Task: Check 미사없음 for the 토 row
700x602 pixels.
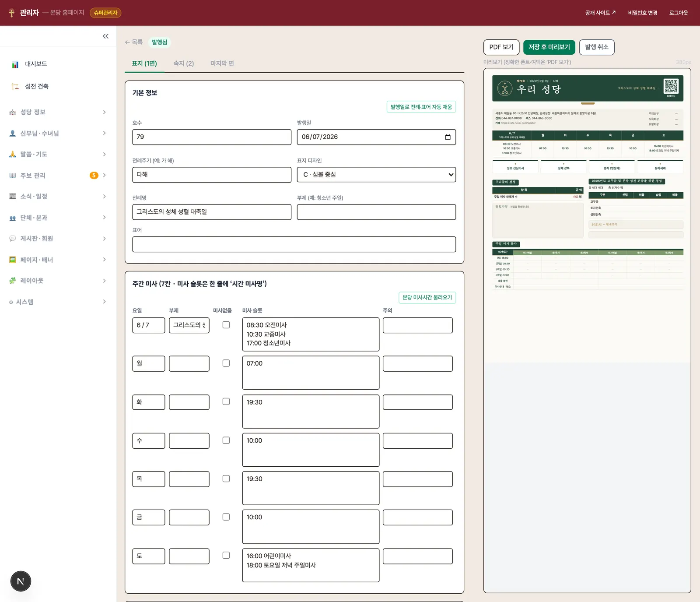Action: click(226, 555)
